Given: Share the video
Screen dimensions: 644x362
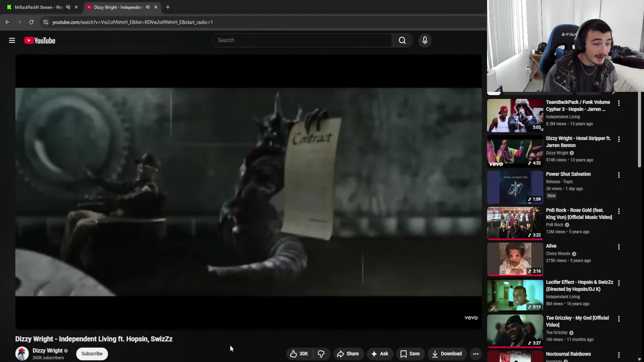Looking at the screenshot, I should 348,353.
